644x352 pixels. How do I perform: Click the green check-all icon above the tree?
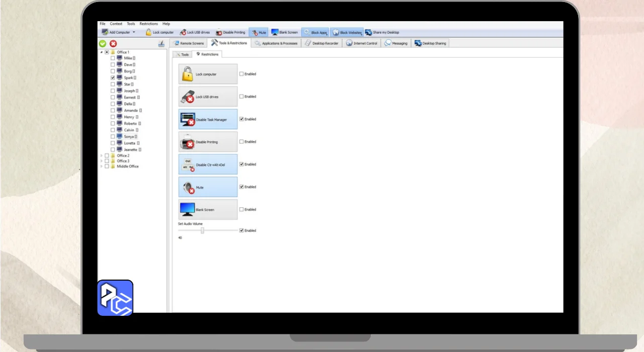[103, 44]
